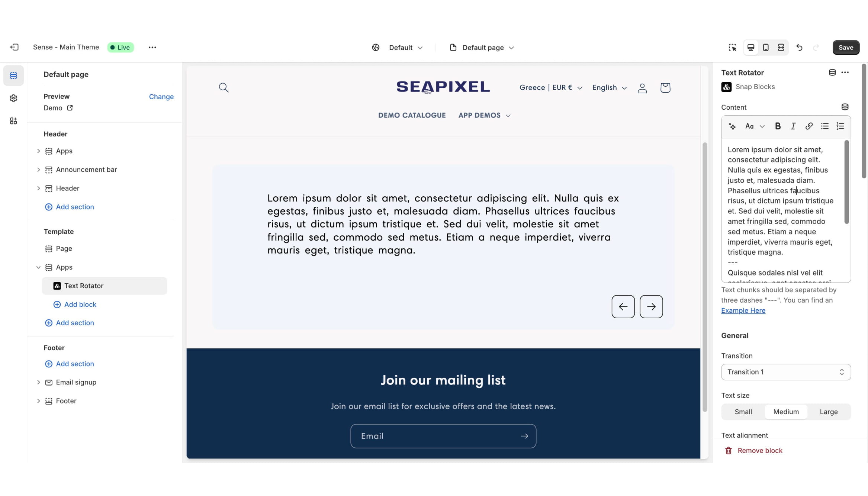Toggle the Announcement bar section
Viewport: 868px width, 496px height.
point(37,169)
